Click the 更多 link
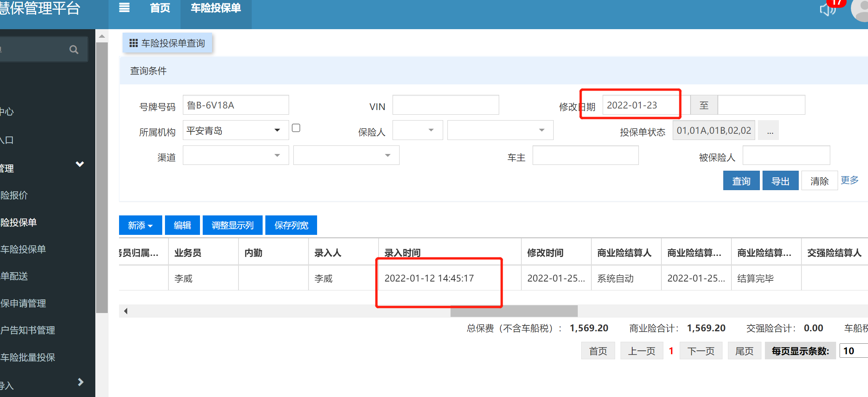The image size is (868, 397). pyautogui.click(x=850, y=180)
